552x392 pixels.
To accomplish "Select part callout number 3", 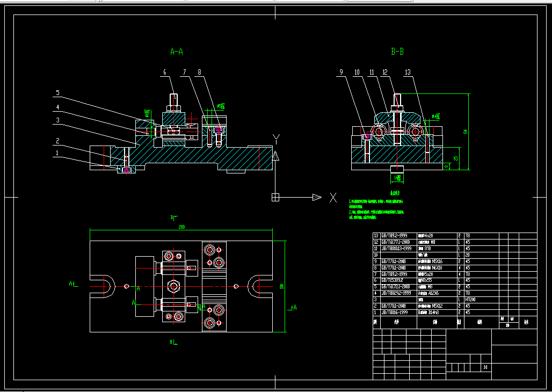I will pos(58,120).
